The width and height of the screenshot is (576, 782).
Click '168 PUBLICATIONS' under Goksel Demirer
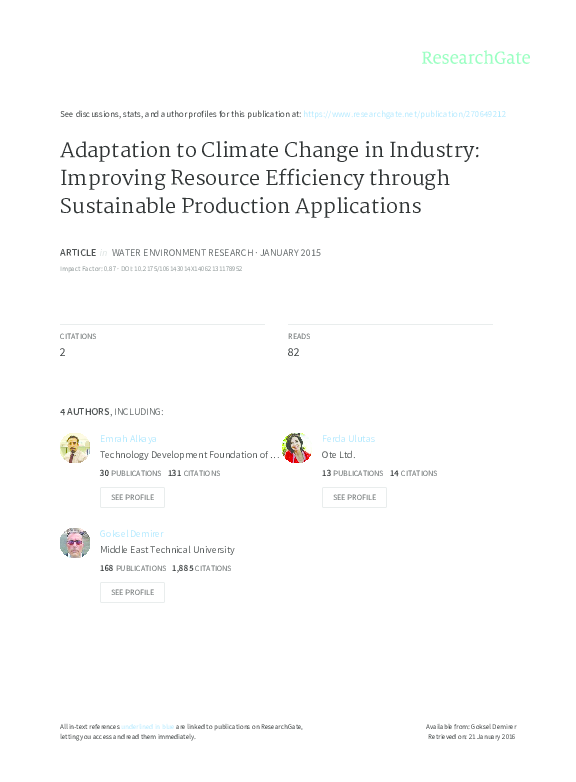pyautogui.click(x=133, y=568)
